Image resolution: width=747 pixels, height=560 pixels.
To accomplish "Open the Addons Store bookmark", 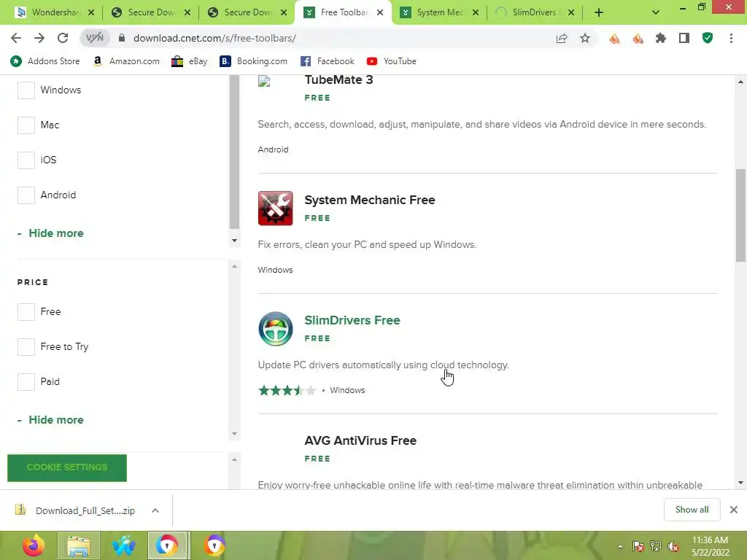I will tap(44, 61).
